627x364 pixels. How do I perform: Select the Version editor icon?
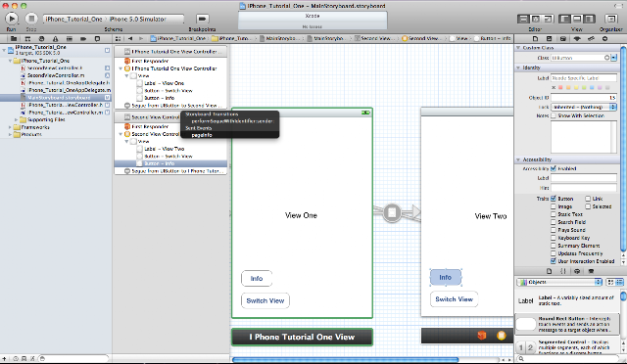548,19
